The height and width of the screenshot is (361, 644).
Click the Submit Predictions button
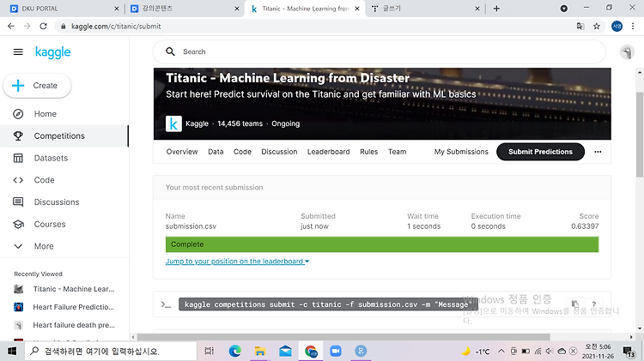click(540, 152)
